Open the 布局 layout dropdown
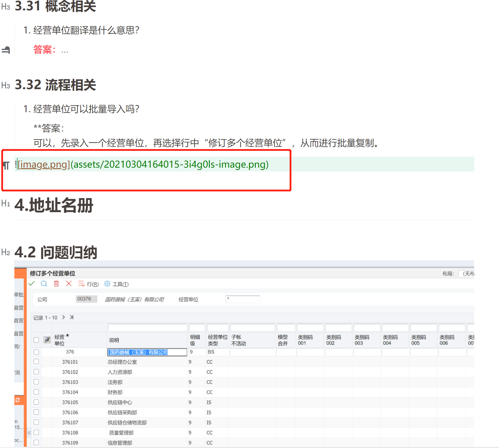 [x=466, y=274]
